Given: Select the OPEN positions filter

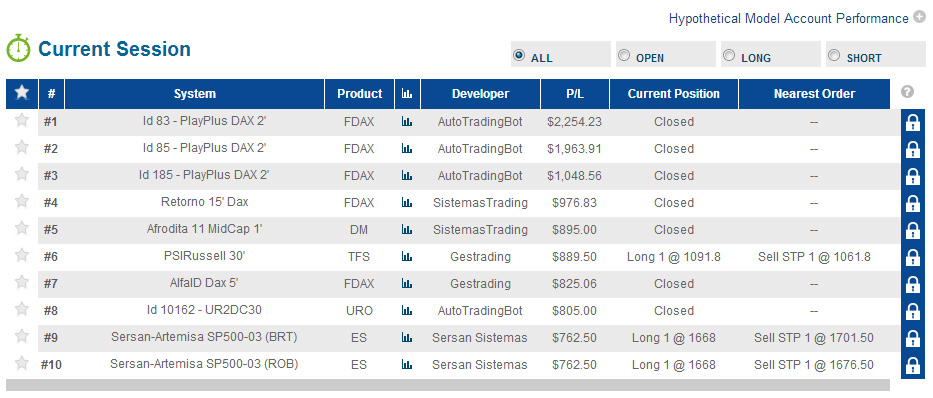Looking at the screenshot, I should (624, 55).
